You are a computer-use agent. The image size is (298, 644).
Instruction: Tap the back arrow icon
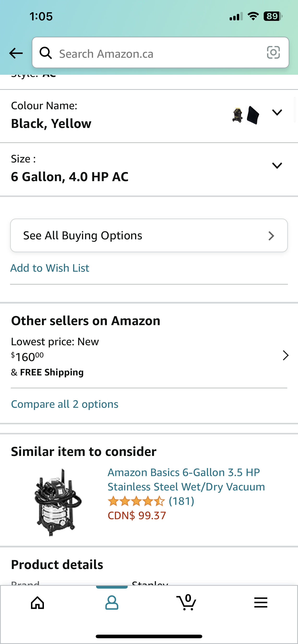(16, 53)
